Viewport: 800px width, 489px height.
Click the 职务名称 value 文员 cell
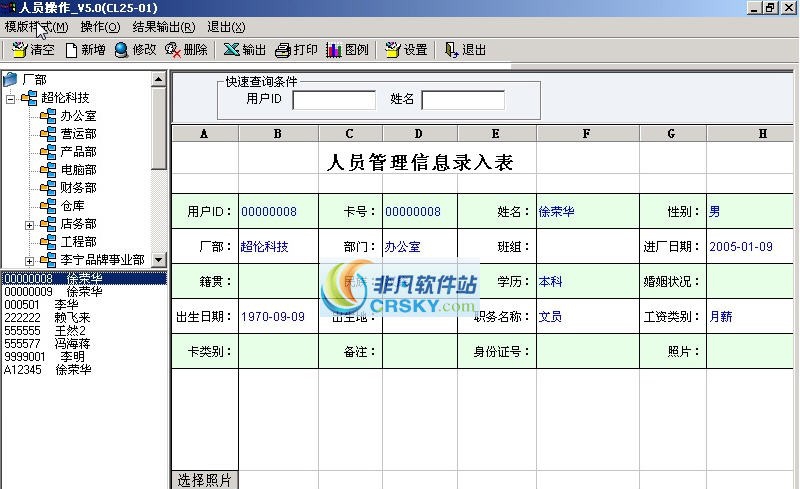[587, 316]
